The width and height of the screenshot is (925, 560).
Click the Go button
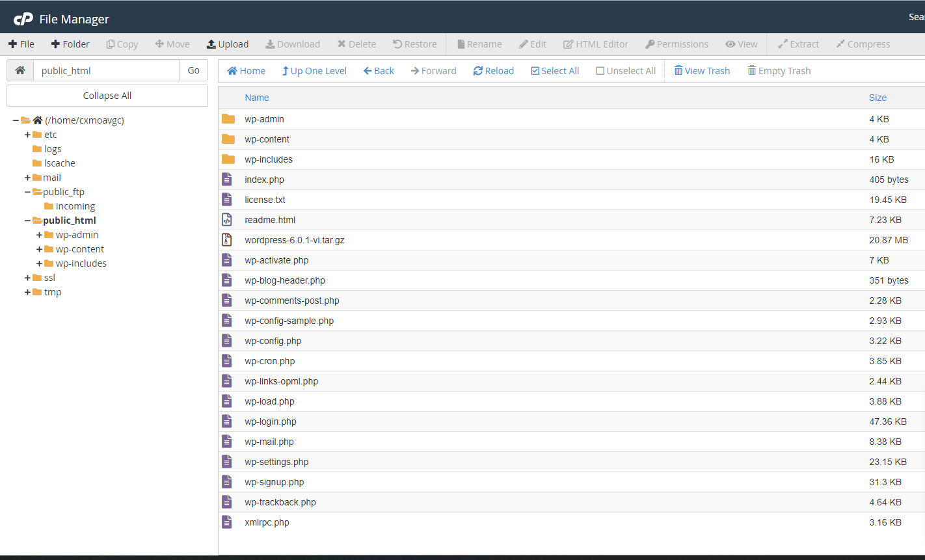pos(193,70)
